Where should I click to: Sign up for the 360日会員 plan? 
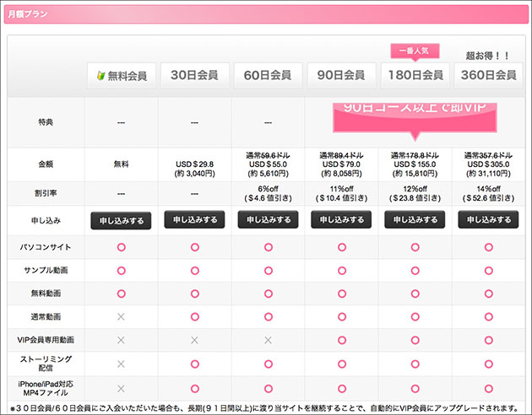point(487,220)
